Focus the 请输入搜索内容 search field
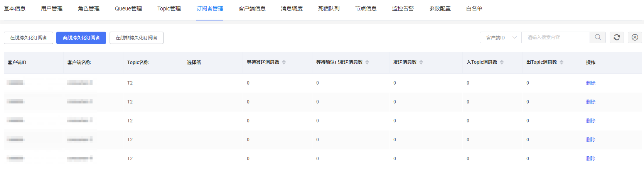Screen dimensions: 644x171 (x=555, y=37)
